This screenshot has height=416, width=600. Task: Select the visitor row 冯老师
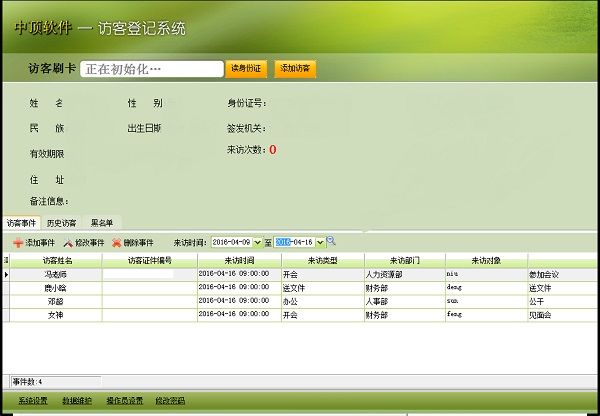pyautogui.click(x=56, y=274)
